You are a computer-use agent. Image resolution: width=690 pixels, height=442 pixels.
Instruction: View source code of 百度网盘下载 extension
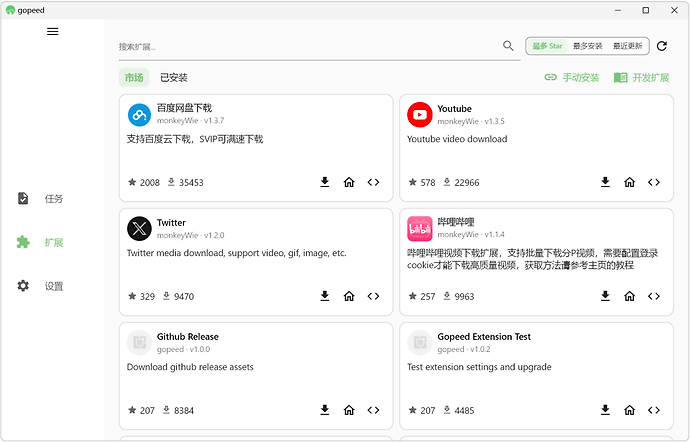pos(373,182)
